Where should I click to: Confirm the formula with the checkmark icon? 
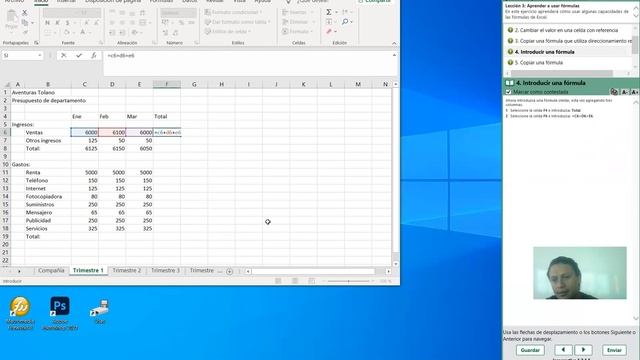[79, 55]
